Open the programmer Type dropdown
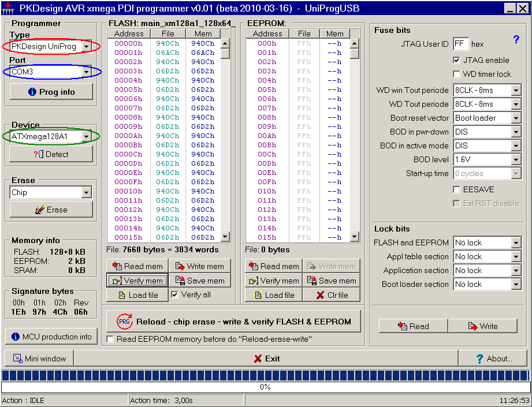The width and height of the screenshot is (532, 407). click(87, 46)
